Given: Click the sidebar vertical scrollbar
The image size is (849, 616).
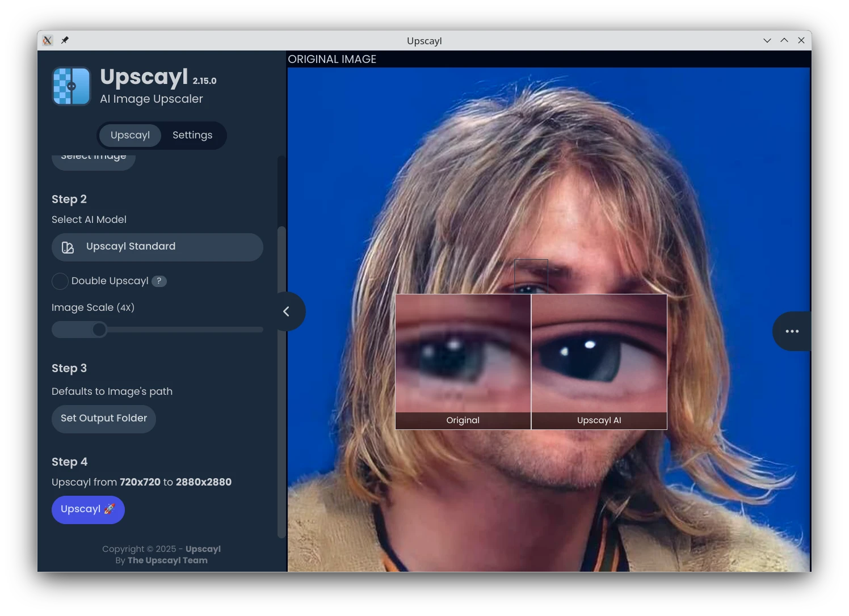Looking at the screenshot, I should [281, 380].
